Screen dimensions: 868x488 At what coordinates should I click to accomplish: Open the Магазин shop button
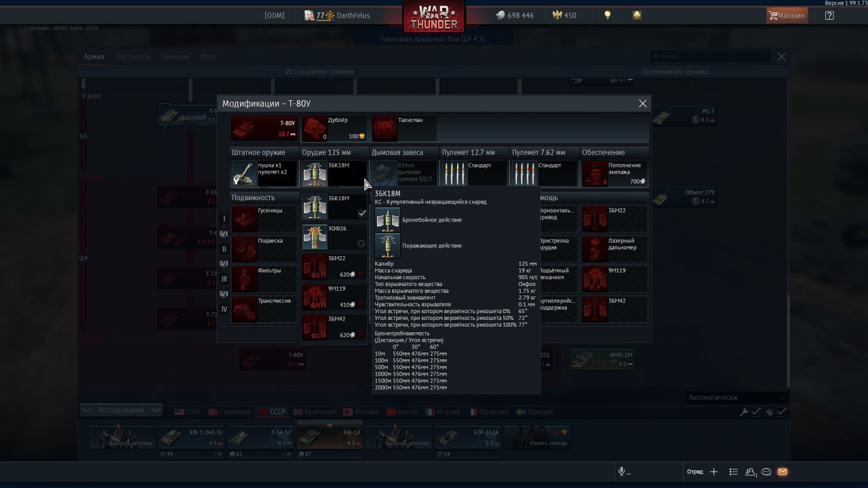787,15
